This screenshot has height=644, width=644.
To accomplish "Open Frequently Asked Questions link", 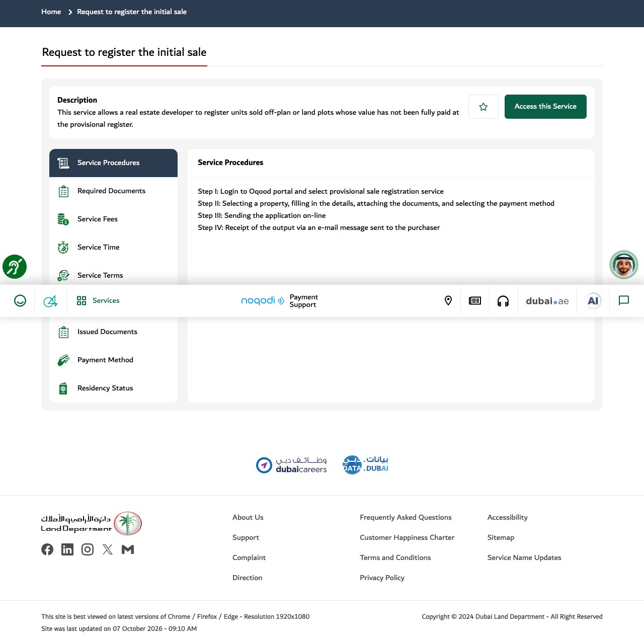I will tap(406, 517).
